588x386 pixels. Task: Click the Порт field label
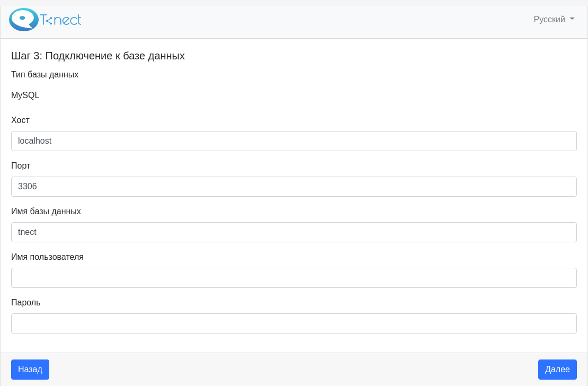point(21,165)
